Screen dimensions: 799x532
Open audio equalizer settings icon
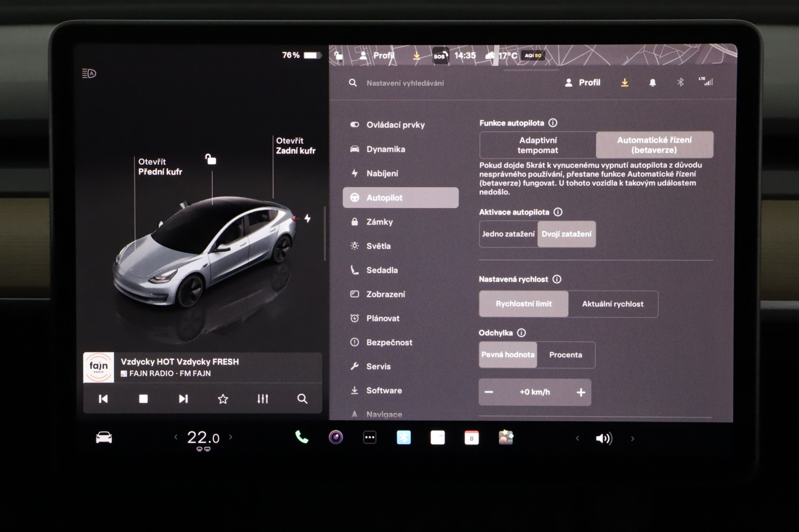click(x=263, y=399)
